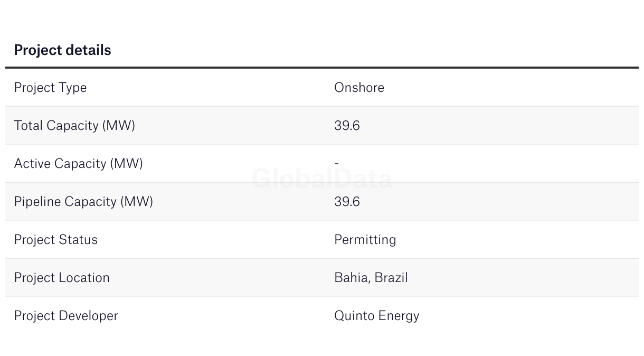Select the Project Status label
The height and width of the screenshot is (356, 644).
(55, 240)
